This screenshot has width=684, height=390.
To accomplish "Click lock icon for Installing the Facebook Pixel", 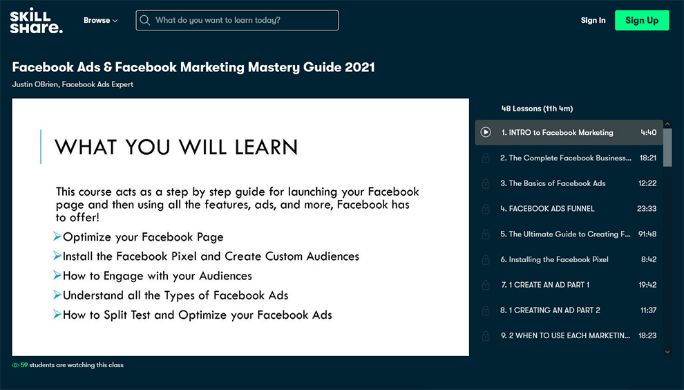I will (485, 260).
